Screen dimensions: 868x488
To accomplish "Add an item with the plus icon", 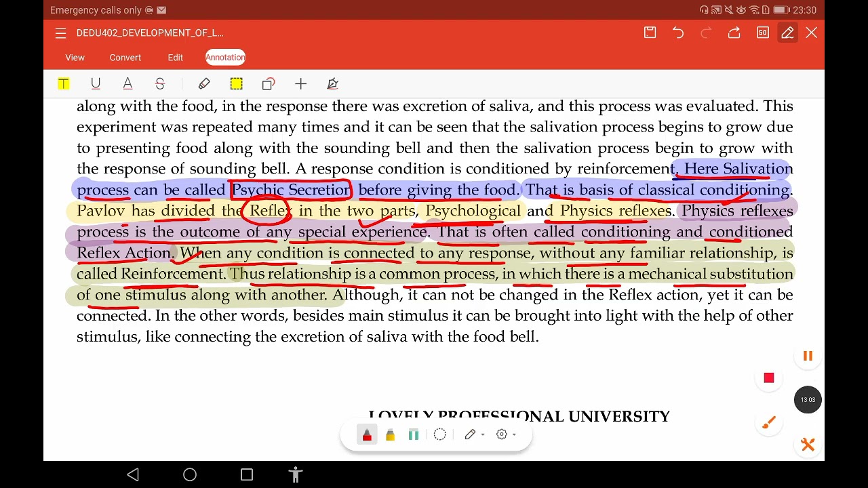I will (x=300, y=84).
